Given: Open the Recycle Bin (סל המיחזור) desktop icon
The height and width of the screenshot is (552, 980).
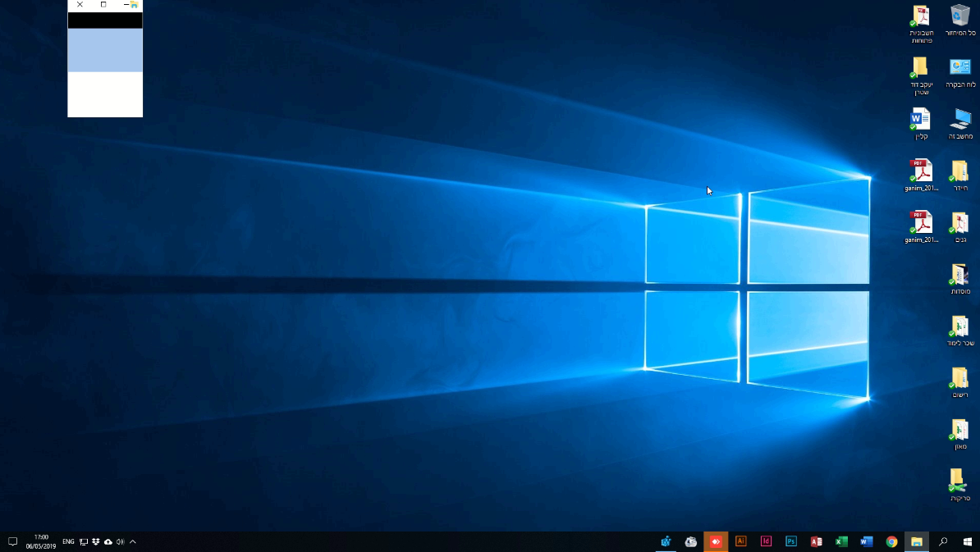Looking at the screenshot, I should click(x=960, y=20).
